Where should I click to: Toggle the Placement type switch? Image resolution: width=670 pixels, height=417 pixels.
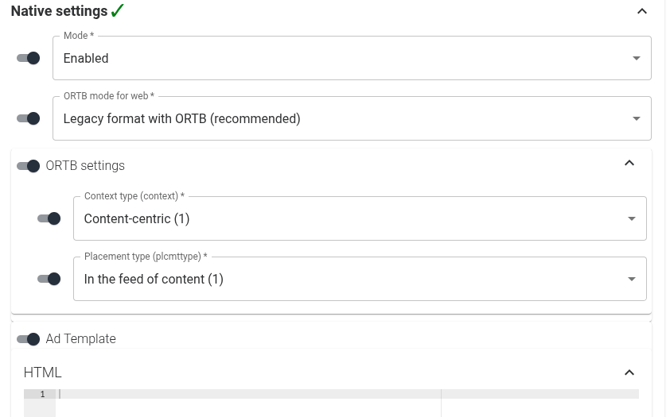point(49,279)
